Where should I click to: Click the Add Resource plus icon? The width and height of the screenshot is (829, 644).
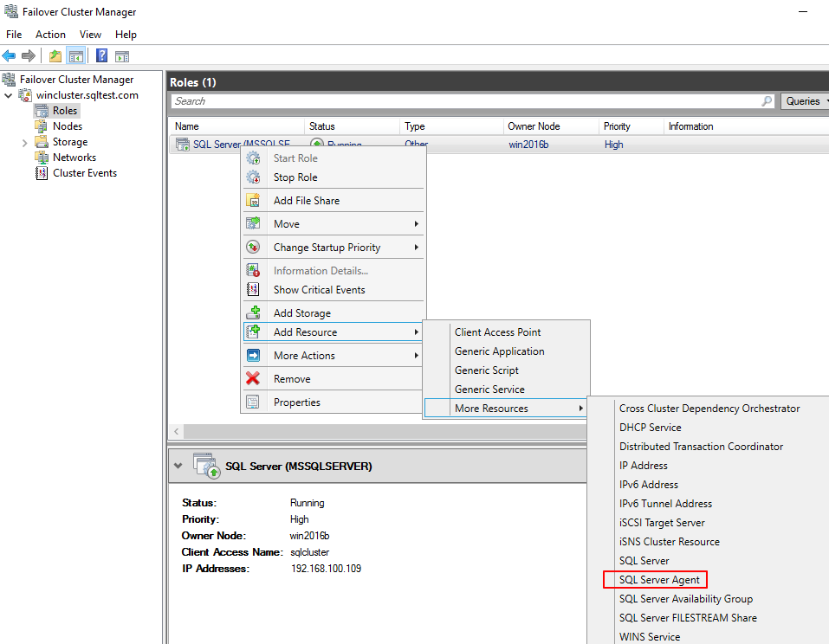click(x=253, y=332)
